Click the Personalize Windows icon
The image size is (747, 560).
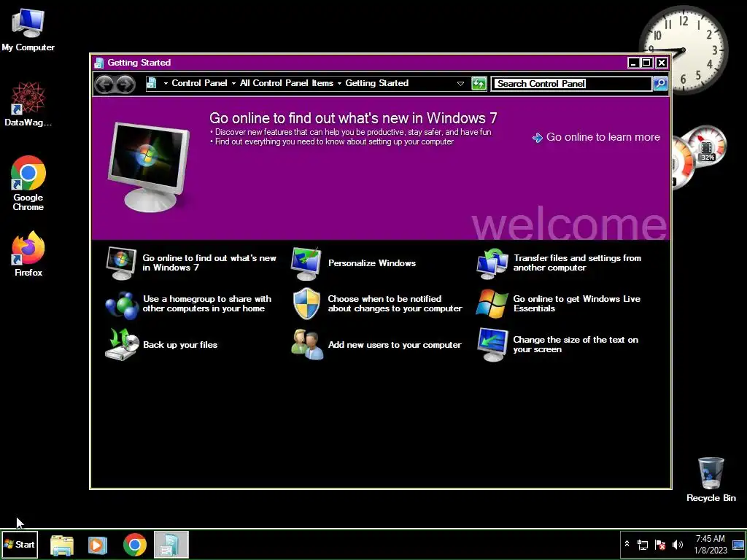[306, 263]
